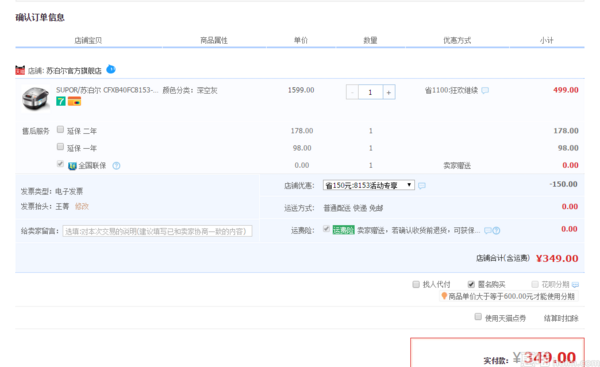Open product title SUPOR/苏泊尔 CFXB40FC8153
The image size is (600, 367).
[x=107, y=90]
